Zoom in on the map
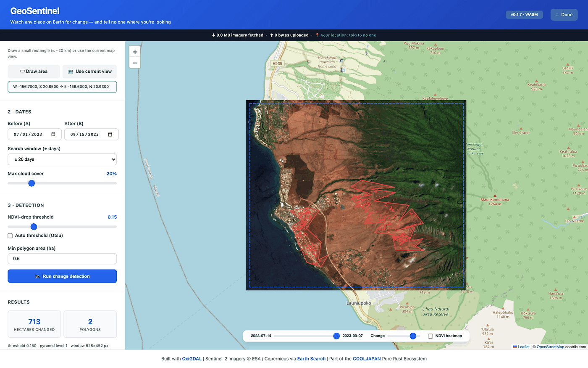 click(135, 52)
